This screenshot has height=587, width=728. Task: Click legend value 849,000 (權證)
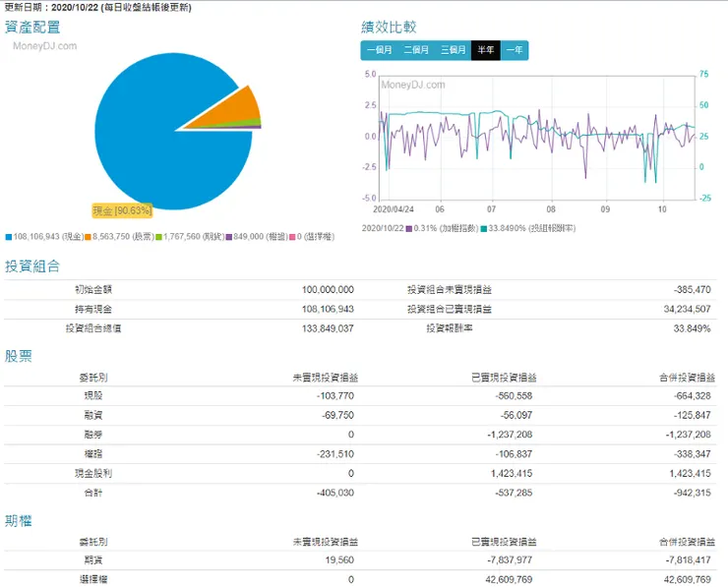[x=261, y=237]
